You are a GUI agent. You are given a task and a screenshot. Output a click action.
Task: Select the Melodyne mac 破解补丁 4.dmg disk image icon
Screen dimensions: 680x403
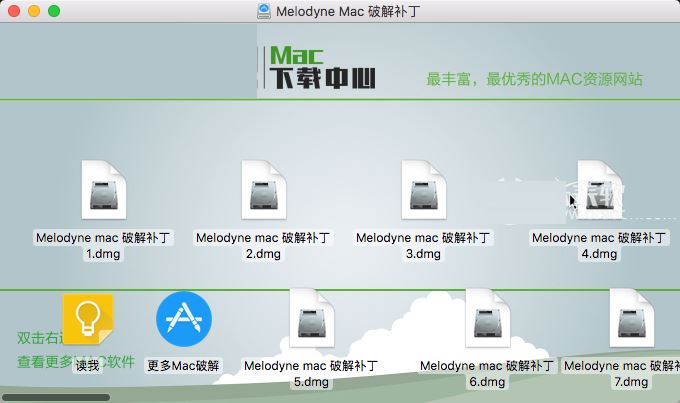(600, 190)
